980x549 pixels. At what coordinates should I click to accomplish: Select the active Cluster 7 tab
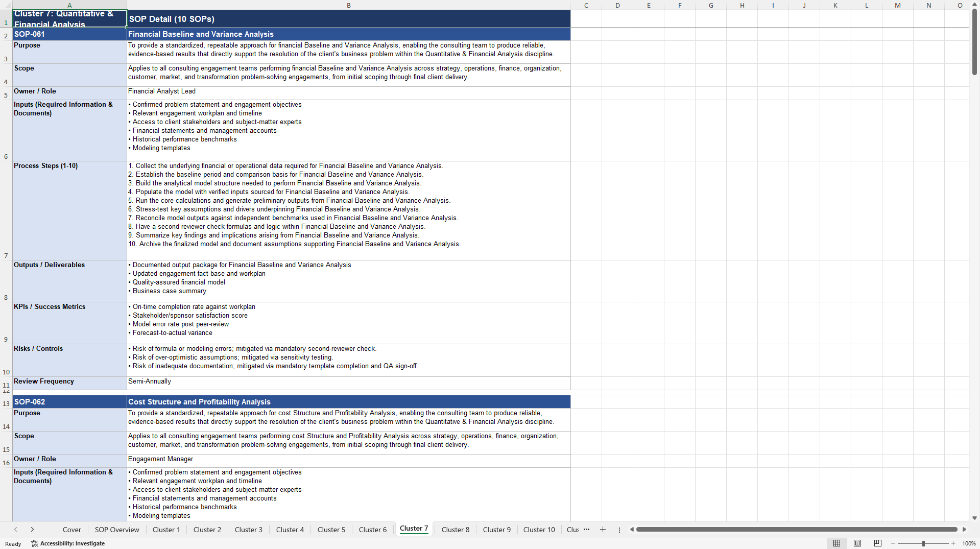click(414, 529)
